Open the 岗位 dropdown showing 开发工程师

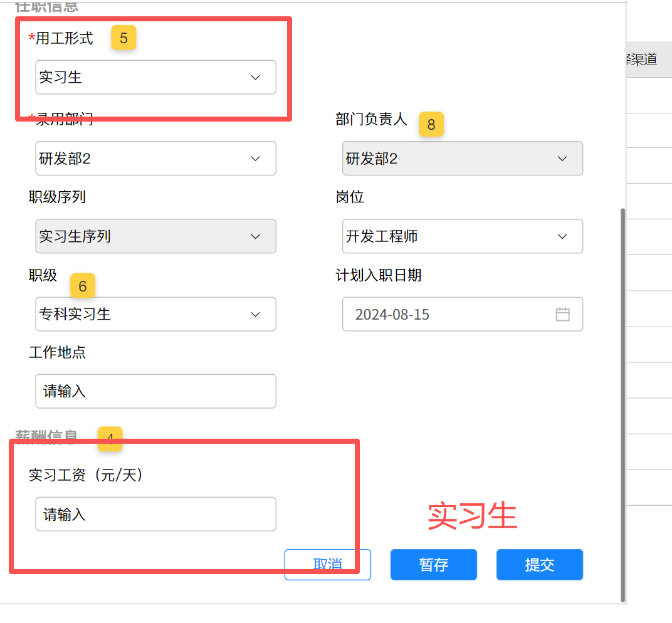pos(462,236)
